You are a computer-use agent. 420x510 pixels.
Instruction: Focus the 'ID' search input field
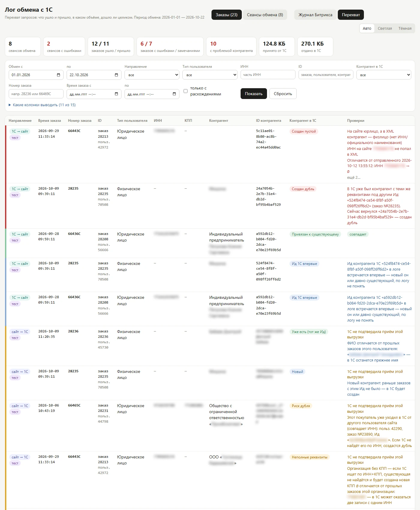click(x=326, y=75)
